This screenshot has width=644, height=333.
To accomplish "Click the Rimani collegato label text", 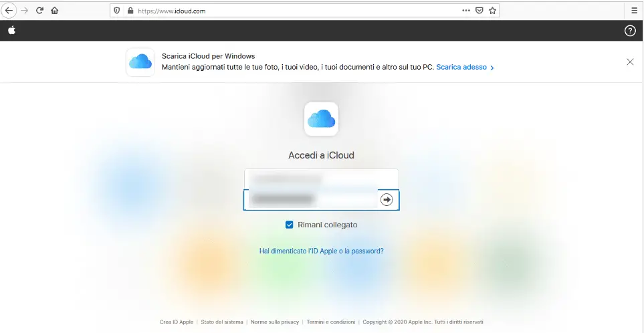I will pos(327,225).
